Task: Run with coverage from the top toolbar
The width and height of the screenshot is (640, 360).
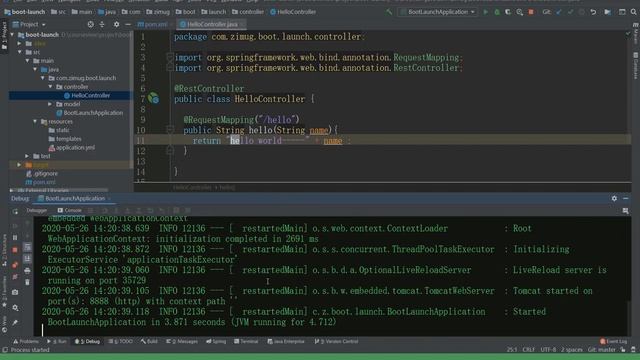Action: click(x=508, y=12)
